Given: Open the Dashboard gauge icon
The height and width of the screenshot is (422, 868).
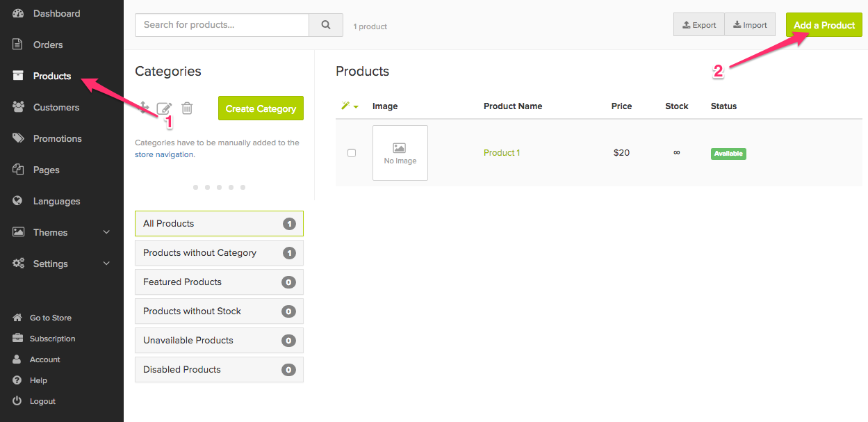Looking at the screenshot, I should [19, 13].
